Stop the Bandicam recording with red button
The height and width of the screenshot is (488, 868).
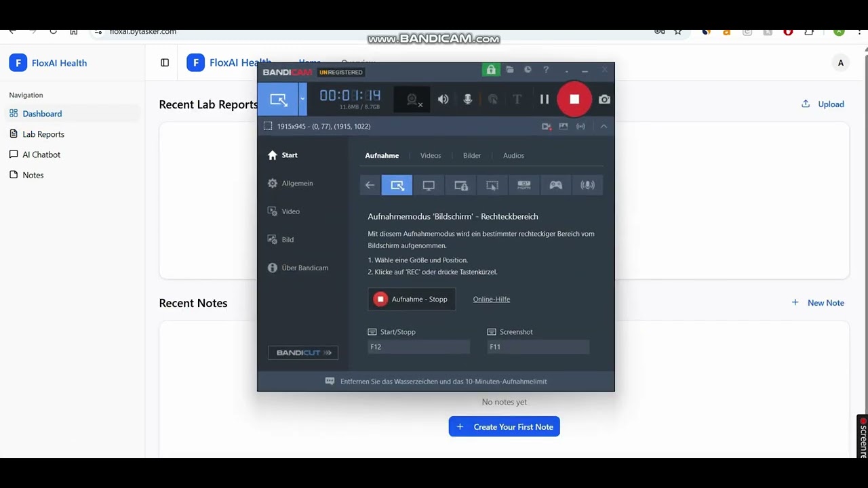tap(574, 99)
